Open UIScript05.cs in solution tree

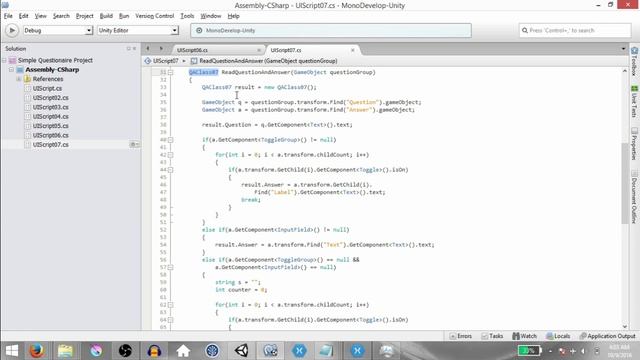51,126
